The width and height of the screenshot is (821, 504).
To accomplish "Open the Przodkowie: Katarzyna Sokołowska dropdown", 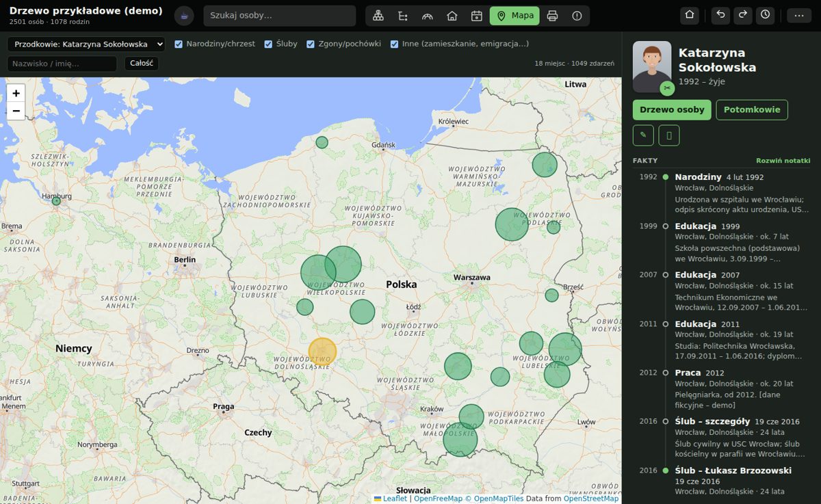I will [86, 44].
